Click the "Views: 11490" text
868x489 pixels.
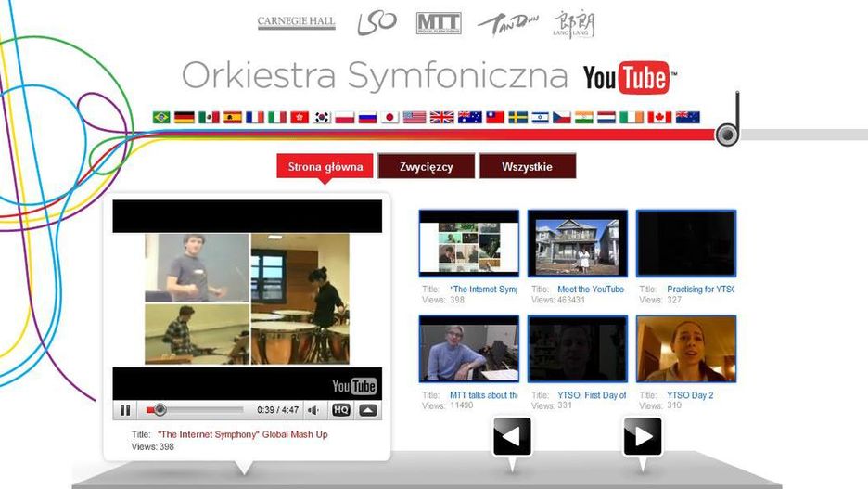(447, 405)
